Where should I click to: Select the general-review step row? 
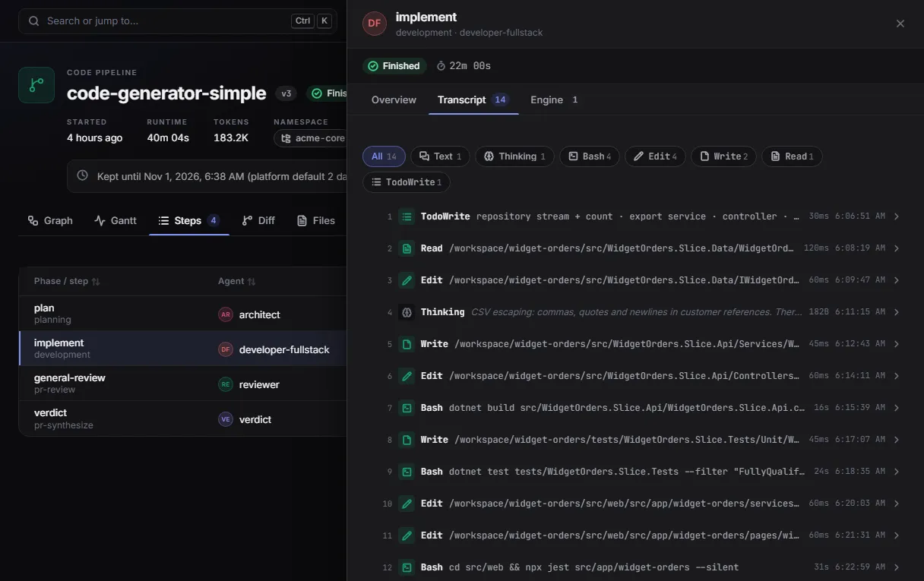(x=182, y=384)
